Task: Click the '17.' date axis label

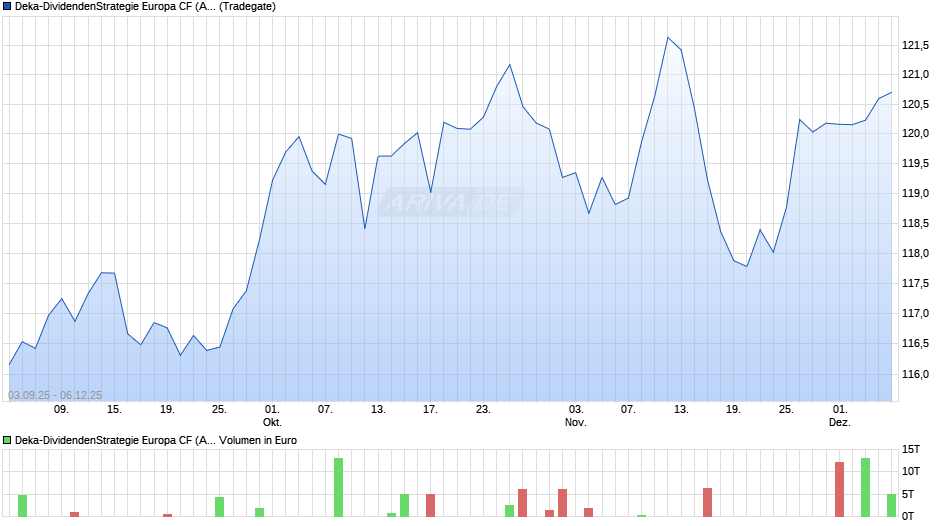Action: [x=430, y=410]
